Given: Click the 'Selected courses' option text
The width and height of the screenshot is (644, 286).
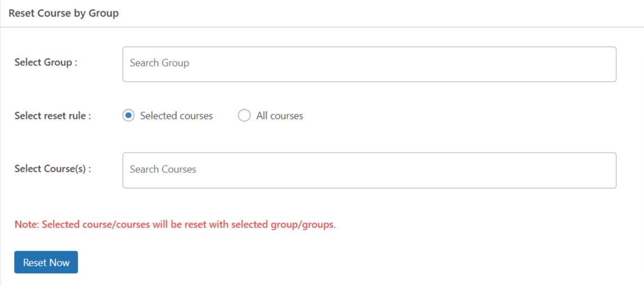Looking at the screenshot, I should tap(177, 116).
